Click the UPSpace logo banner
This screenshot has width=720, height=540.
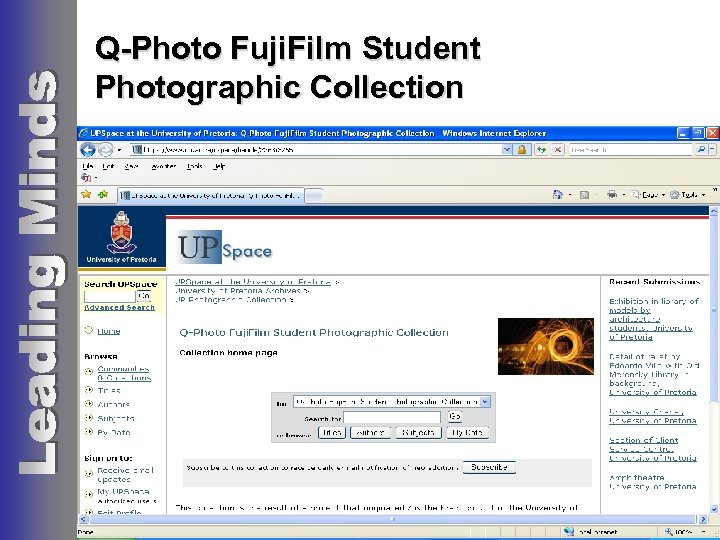[225, 247]
